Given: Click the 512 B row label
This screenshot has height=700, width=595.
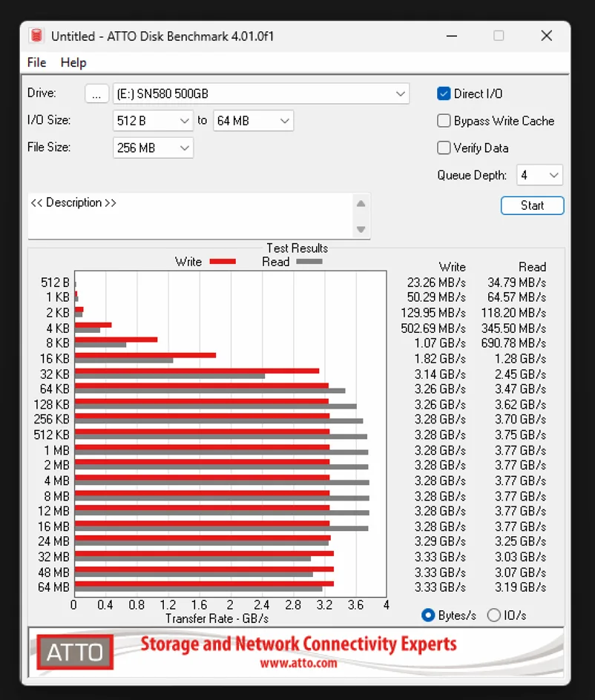Looking at the screenshot, I should tap(56, 283).
